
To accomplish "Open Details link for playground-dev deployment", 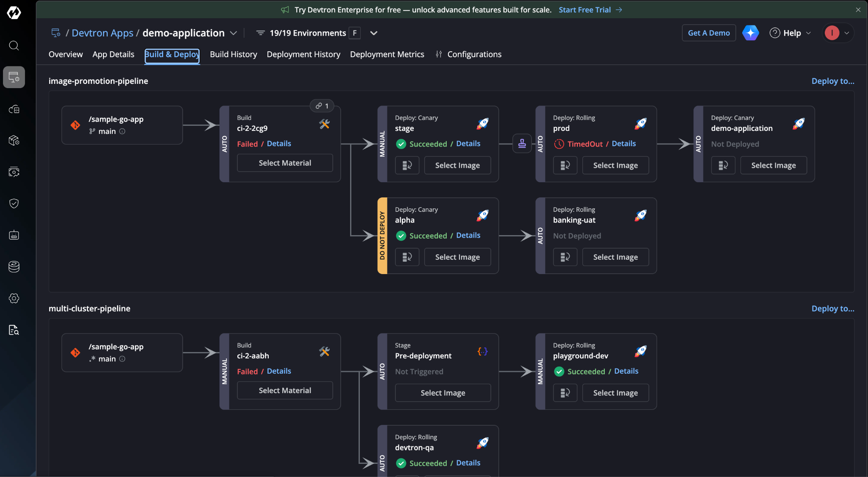I will tap(626, 371).
